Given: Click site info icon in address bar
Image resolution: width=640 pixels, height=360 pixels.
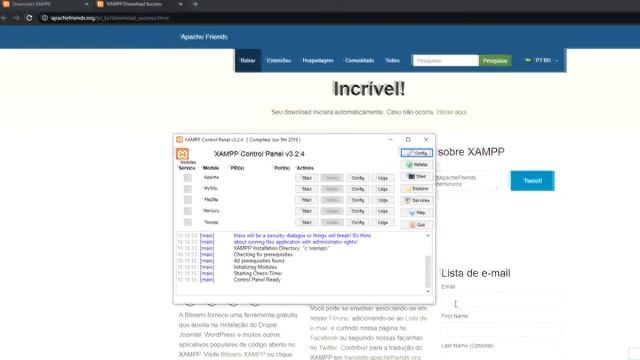Looking at the screenshot, I should pyautogui.click(x=44, y=18).
